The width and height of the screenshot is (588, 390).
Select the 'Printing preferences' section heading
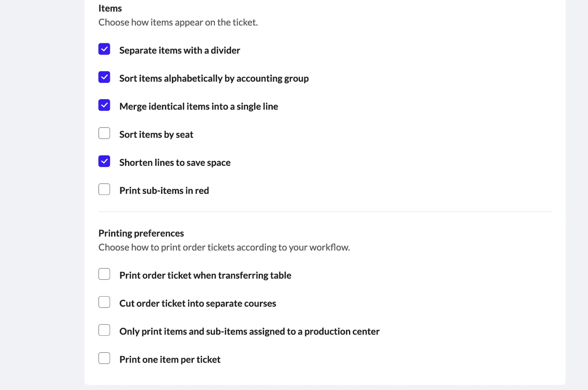tap(141, 233)
